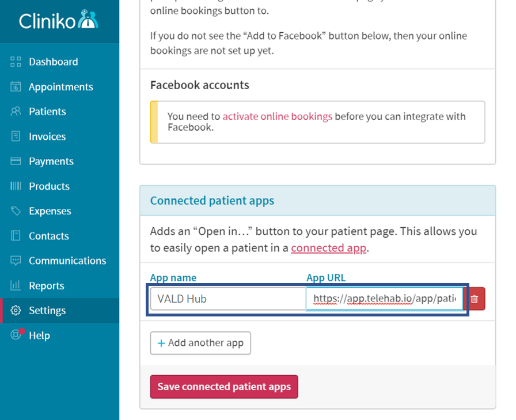Save connected patient apps
The image size is (516, 420).
point(224,387)
